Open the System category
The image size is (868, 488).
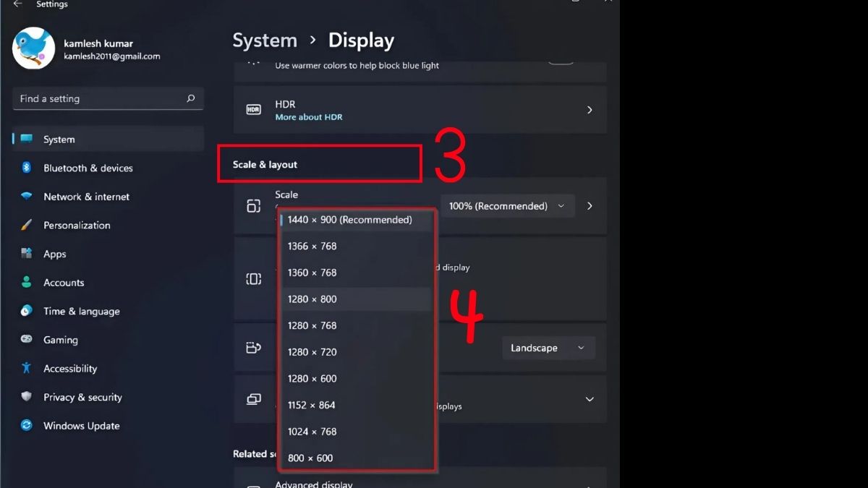pos(109,139)
